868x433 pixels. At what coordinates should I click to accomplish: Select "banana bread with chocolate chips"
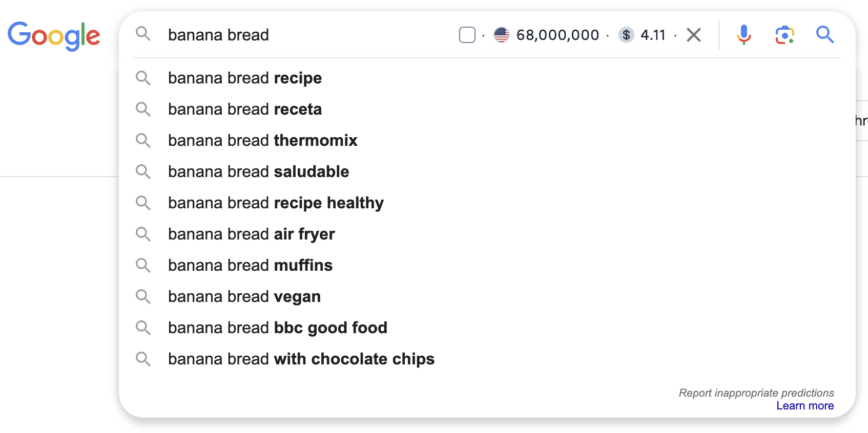pyautogui.click(x=301, y=359)
